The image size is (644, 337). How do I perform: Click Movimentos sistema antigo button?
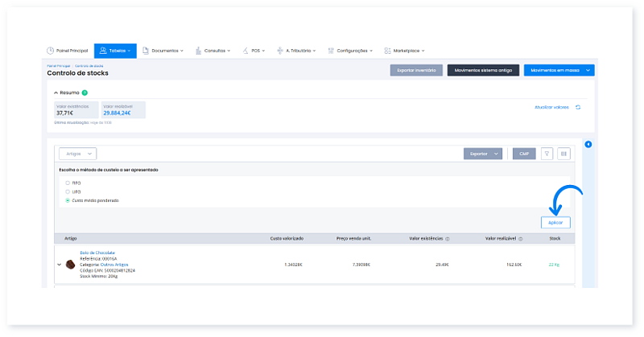click(x=483, y=71)
